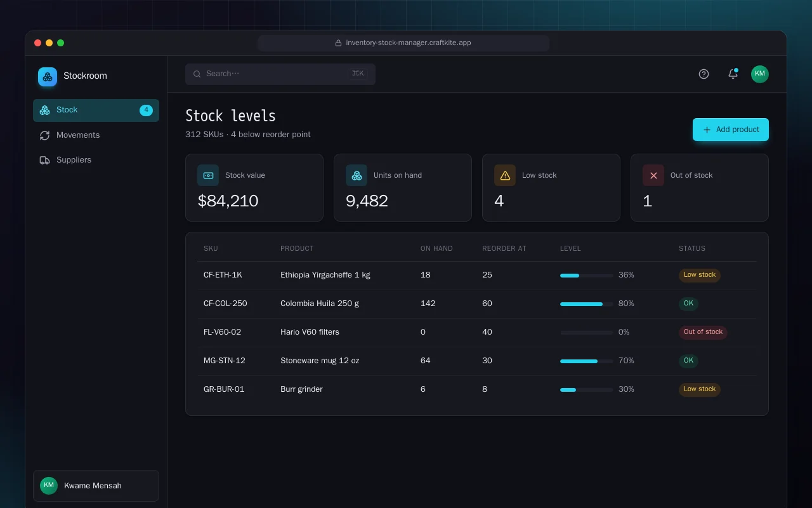Image resolution: width=812 pixels, height=508 pixels.
Task: Click SKU cell CF-COL-250
Action: point(225,304)
